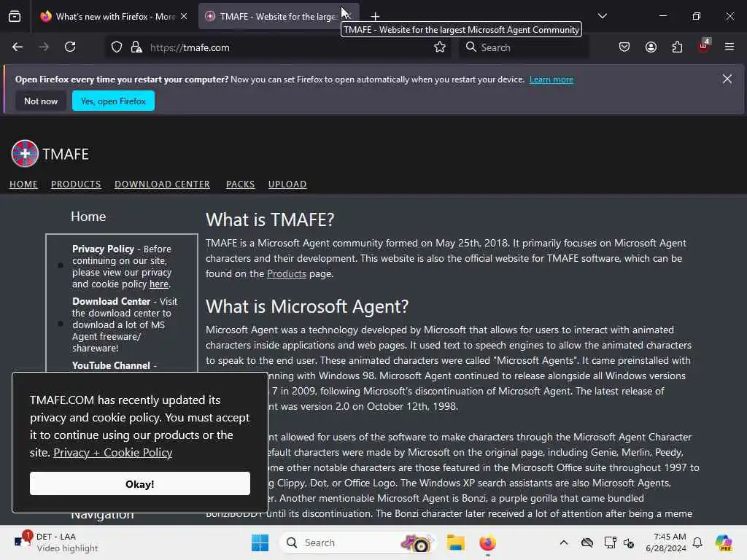The image size is (747, 560).
Task: Show site security padlock information
Action: [x=136, y=47]
